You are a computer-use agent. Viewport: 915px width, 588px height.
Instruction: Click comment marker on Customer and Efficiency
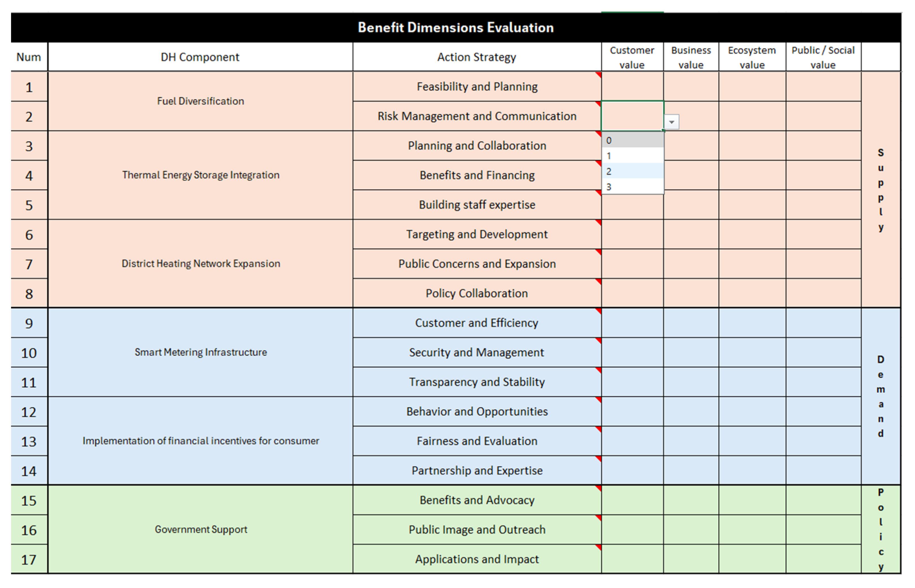coord(599,311)
